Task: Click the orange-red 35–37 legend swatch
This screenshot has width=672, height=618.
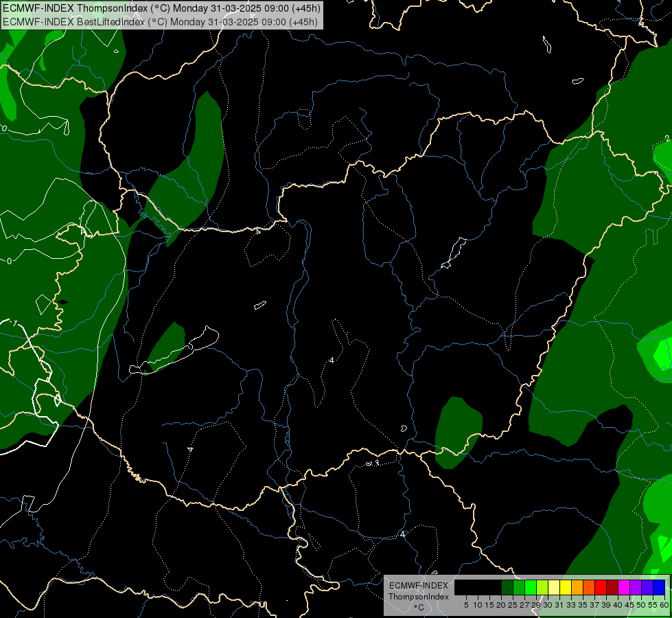Action: click(589, 587)
